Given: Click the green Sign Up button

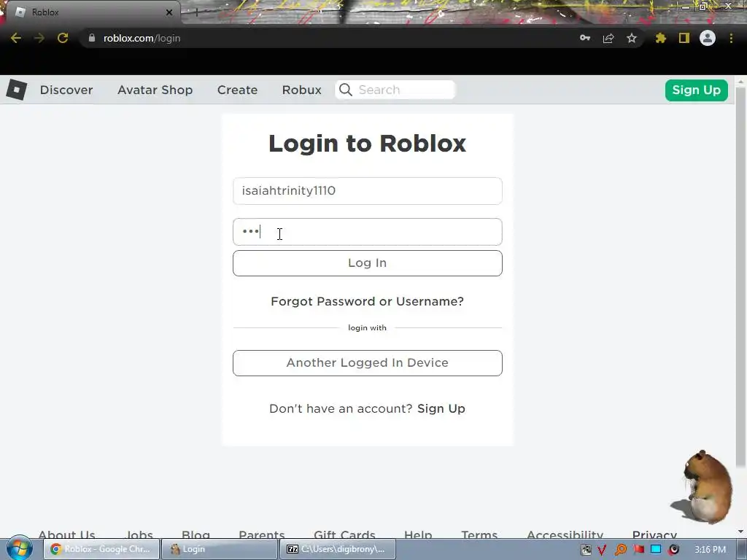Looking at the screenshot, I should click(x=696, y=90).
